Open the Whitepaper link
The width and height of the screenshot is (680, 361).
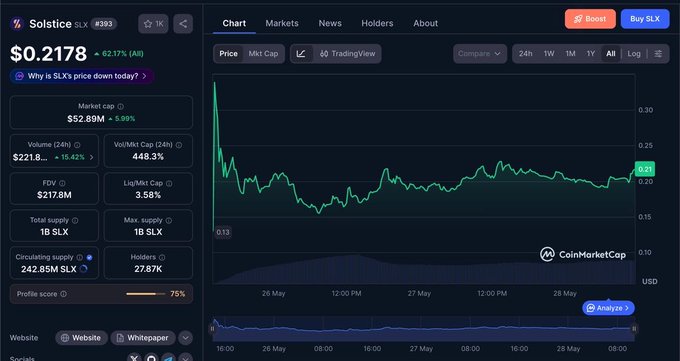coord(143,338)
